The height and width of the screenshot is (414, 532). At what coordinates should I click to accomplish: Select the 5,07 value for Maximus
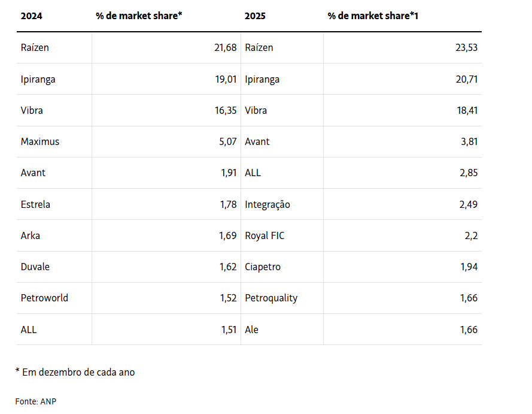228,142
